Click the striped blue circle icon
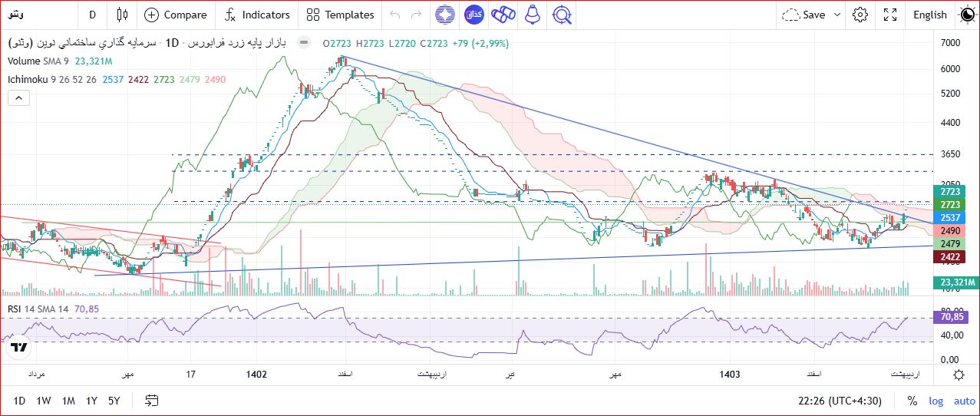The image size is (980, 416). point(444,15)
